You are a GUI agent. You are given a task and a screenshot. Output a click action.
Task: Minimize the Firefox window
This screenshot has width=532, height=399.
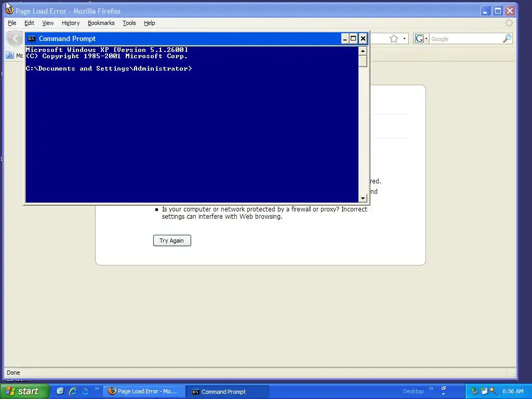point(486,11)
